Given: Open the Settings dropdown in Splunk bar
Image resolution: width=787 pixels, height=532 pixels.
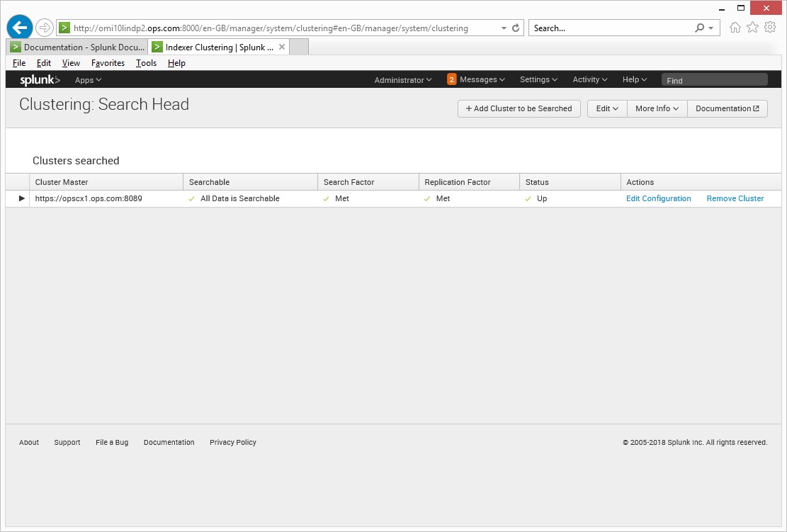Looking at the screenshot, I should 538,80.
